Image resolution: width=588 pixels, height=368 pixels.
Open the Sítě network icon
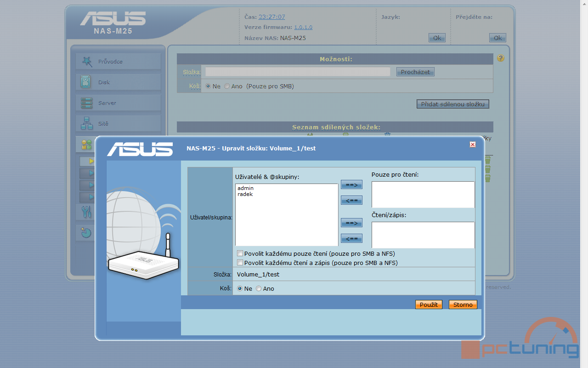coord(87,123)
